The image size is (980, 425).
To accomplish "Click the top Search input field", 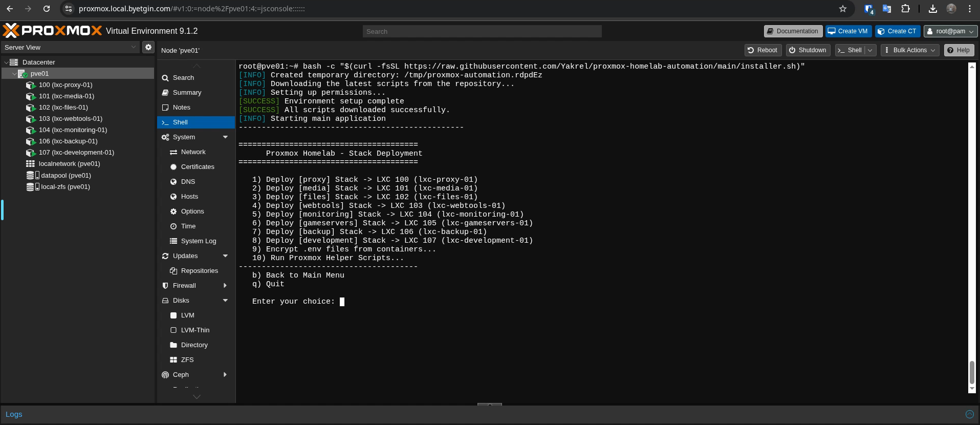I will click(x=482, y=31).
